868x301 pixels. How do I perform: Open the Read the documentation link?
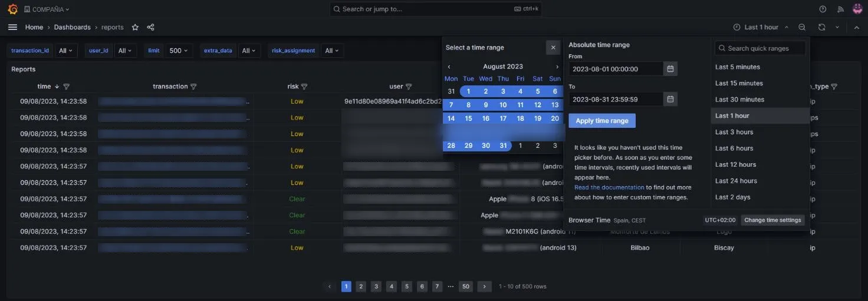coord(609,187)
